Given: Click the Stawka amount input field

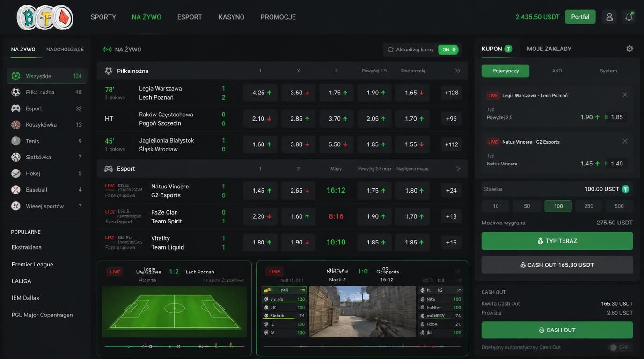Looking at the screenshot, I should [557, 189].
